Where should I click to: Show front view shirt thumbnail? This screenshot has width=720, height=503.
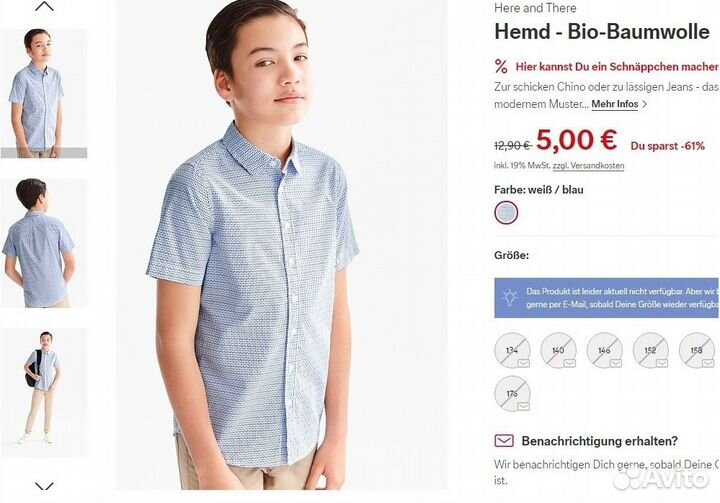43,93
